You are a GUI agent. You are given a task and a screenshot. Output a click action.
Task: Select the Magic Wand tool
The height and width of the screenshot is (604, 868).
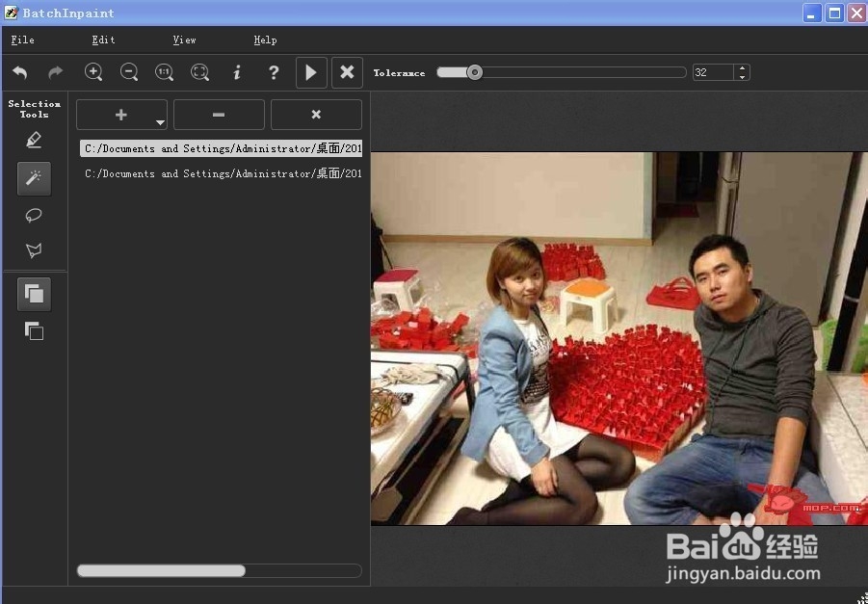(34, 178)
